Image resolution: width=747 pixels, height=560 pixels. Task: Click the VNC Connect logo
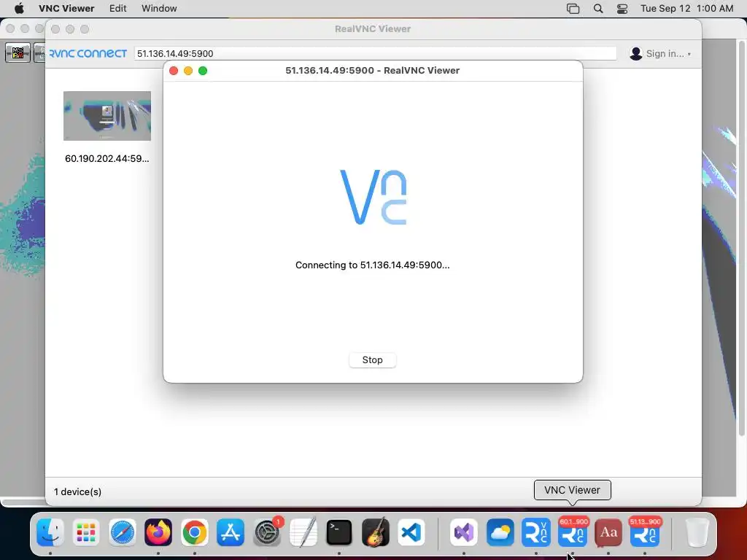pyautogui.click(x=88, y=53)
